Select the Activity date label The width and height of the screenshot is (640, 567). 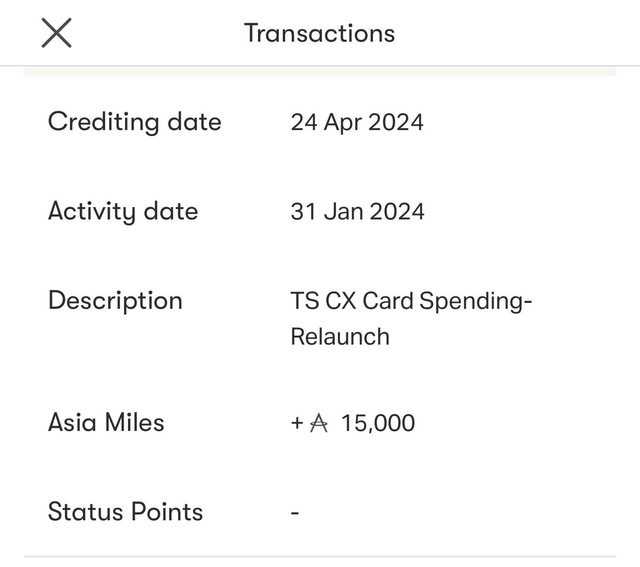pyautogui.click(x=123, y=211)
